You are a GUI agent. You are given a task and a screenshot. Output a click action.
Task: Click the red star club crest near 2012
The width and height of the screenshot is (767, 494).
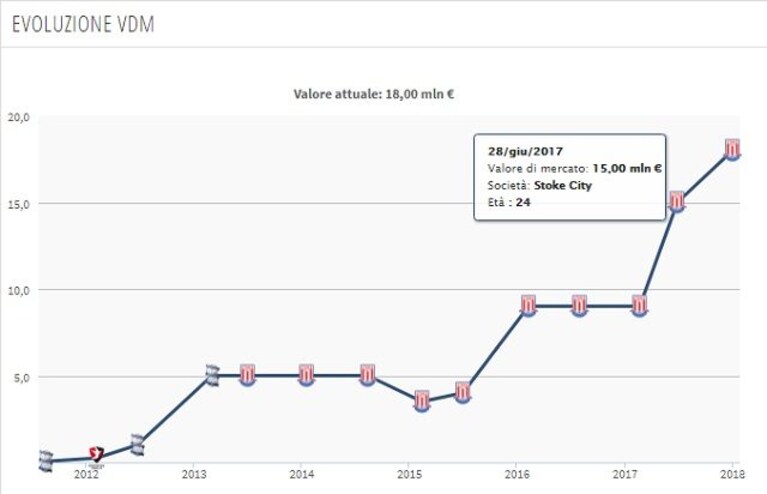click(96, 454)
